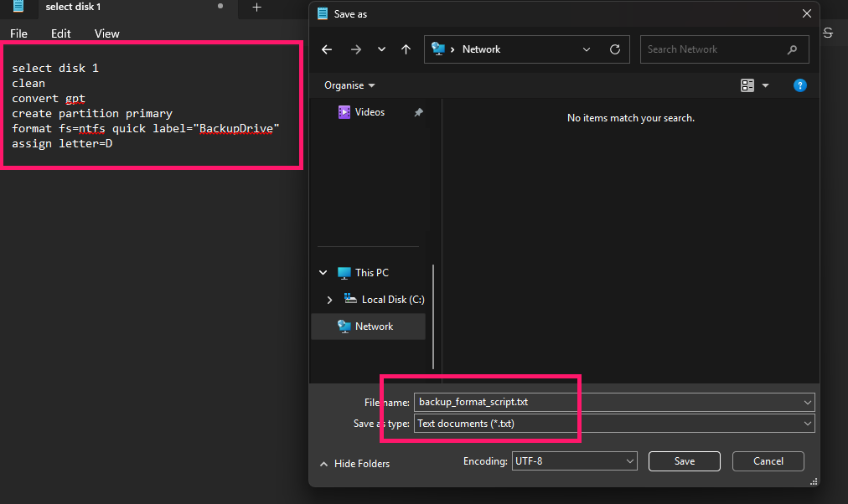848x504 pixels.
Task: Click the partially hidden icon right of dialog
Action: click(x=827, y=33)
